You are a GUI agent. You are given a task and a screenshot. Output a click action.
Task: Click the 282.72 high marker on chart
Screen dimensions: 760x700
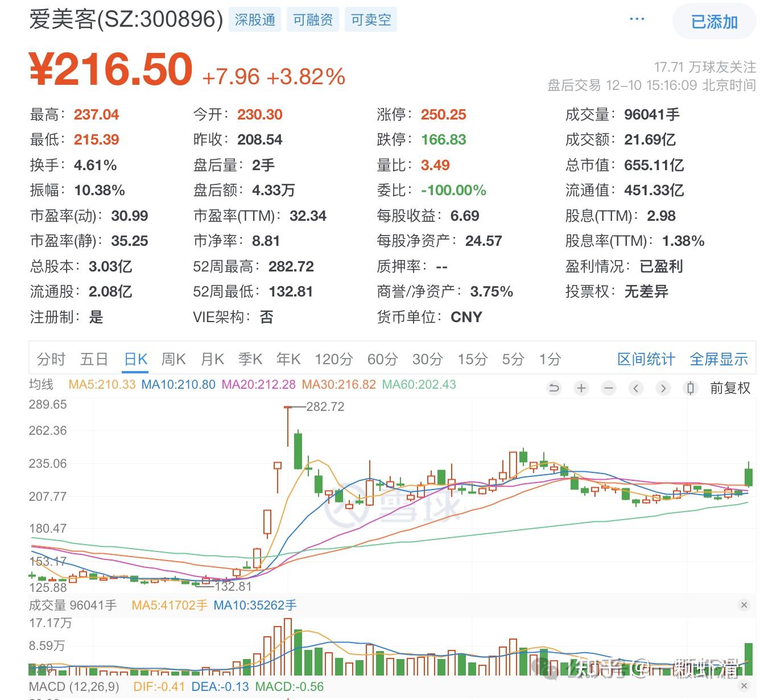click(325, 406)
